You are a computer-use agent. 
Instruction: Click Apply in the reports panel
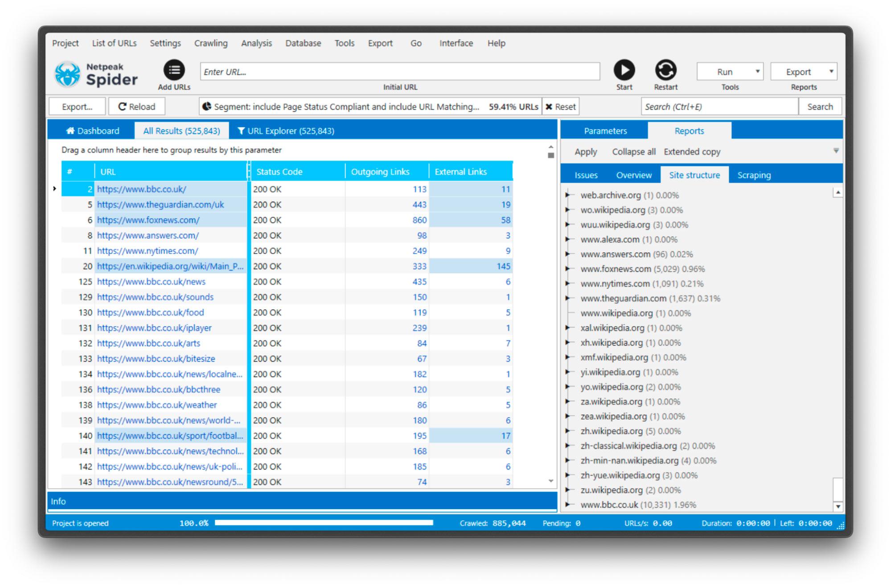tap(585, 151)
